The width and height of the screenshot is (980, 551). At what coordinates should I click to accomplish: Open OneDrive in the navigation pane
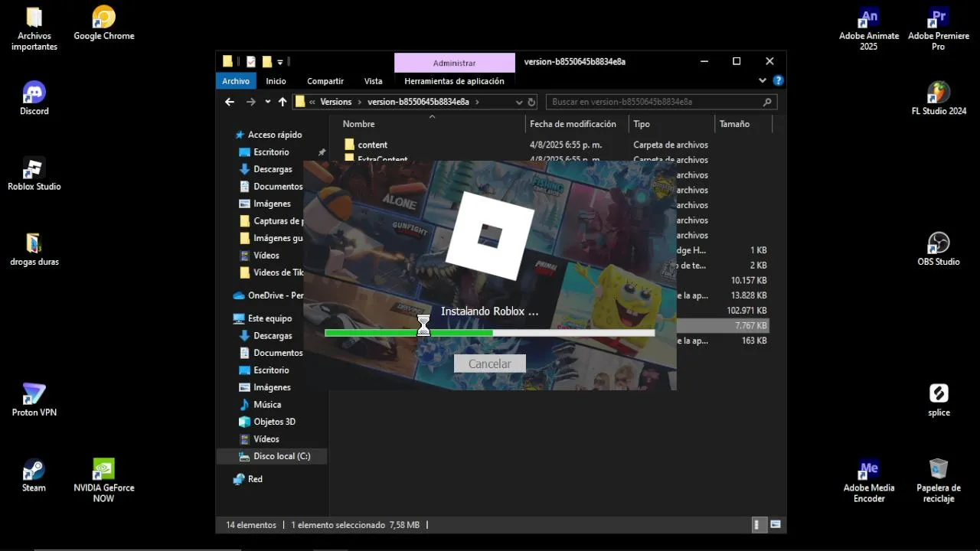tap(268, 295)
